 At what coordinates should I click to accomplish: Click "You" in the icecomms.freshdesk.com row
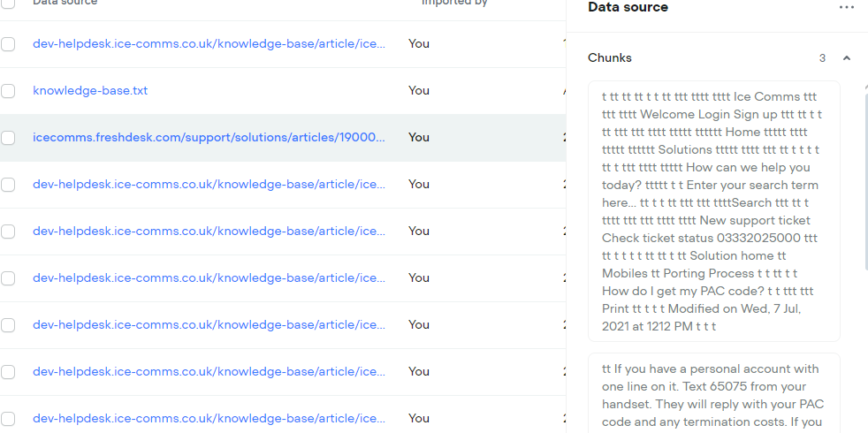418,137
